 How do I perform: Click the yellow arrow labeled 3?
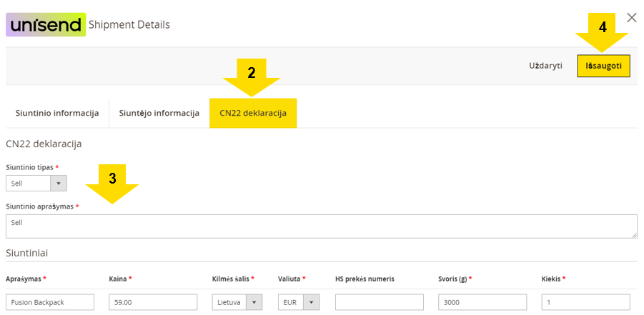click(112, 183)
